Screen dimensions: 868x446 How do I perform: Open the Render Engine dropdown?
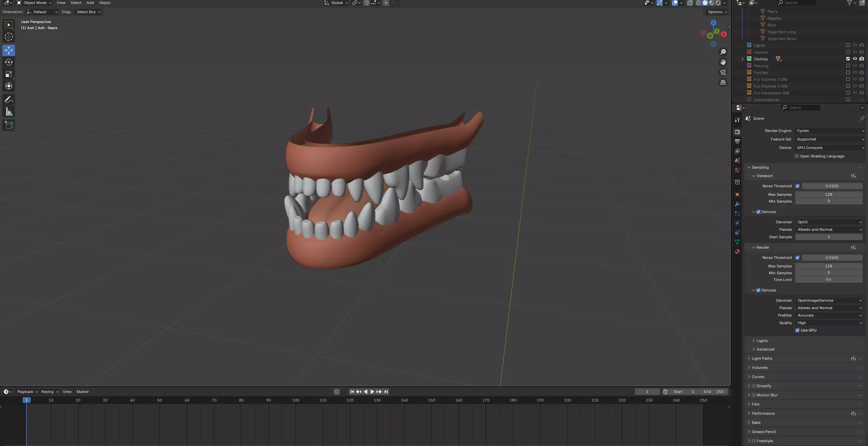click(x=830, y=131)
